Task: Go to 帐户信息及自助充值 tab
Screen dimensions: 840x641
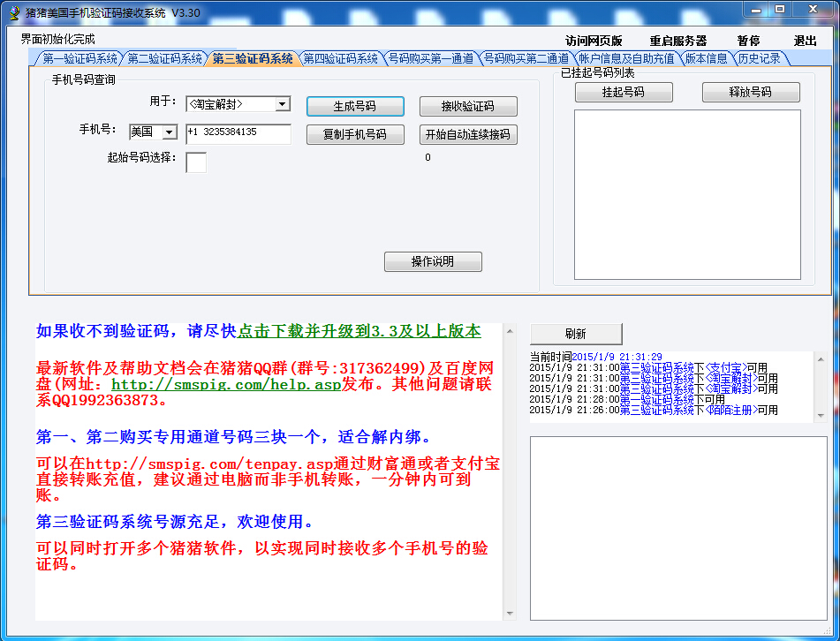Action: click(x=626, y=58)
